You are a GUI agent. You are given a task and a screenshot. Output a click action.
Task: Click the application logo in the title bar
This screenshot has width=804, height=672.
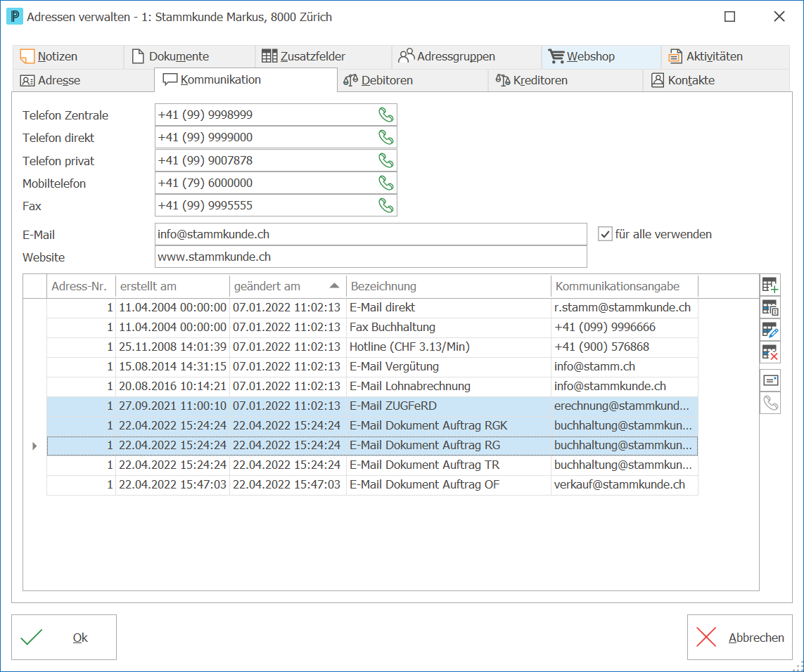coord(14,16)
